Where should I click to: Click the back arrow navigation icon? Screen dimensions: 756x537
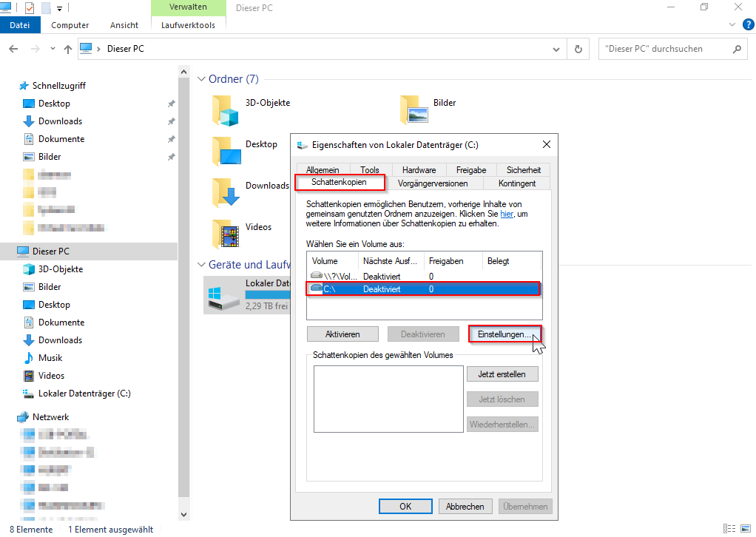(x=13, y=49)
